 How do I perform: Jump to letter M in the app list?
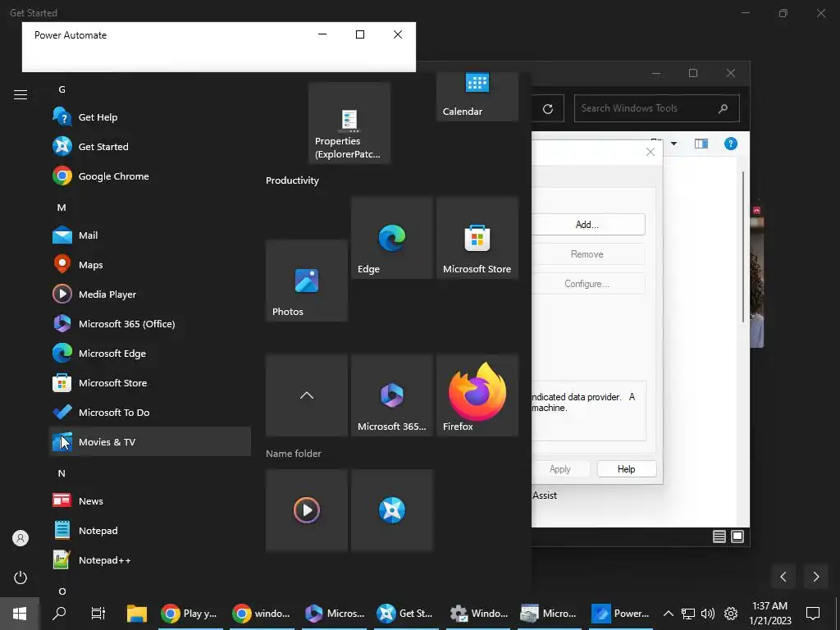pyautogui.click(x=62, y=208)
